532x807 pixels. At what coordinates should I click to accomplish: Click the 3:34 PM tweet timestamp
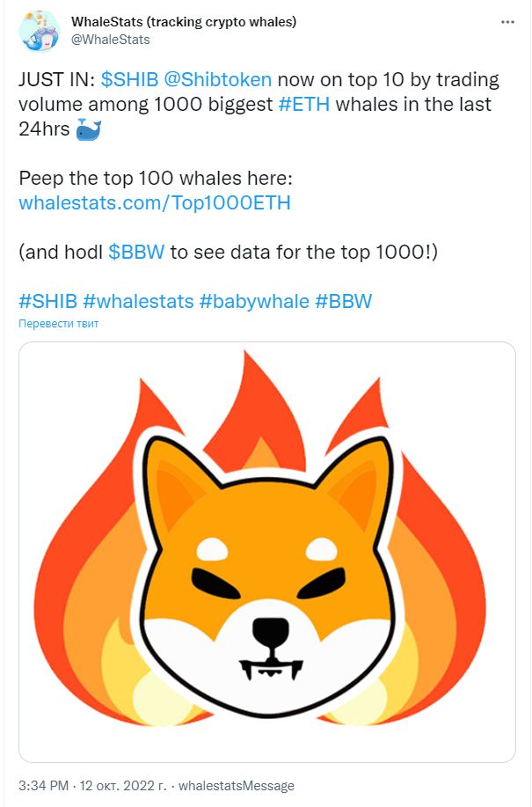[x=44, y=786]
